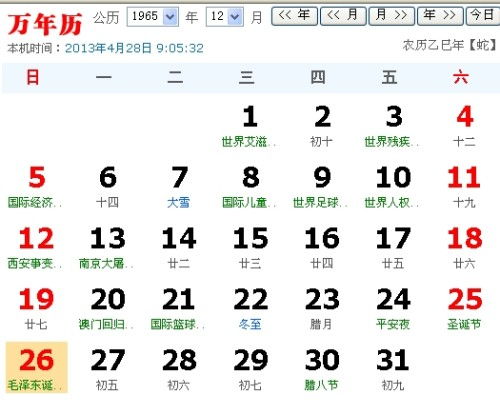Screen dimensions: 500x415
Task: Select December 12 西安事变
Action: pyautogui.click(x=36, y=248)
